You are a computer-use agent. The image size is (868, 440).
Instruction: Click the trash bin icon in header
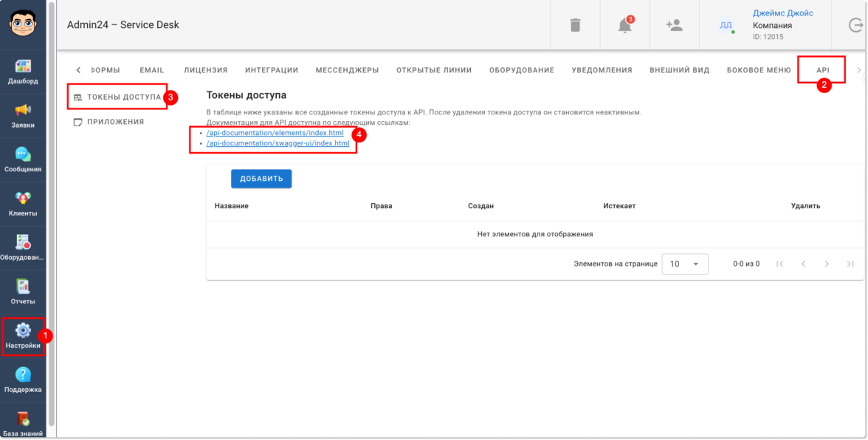(x=575, y=25)
